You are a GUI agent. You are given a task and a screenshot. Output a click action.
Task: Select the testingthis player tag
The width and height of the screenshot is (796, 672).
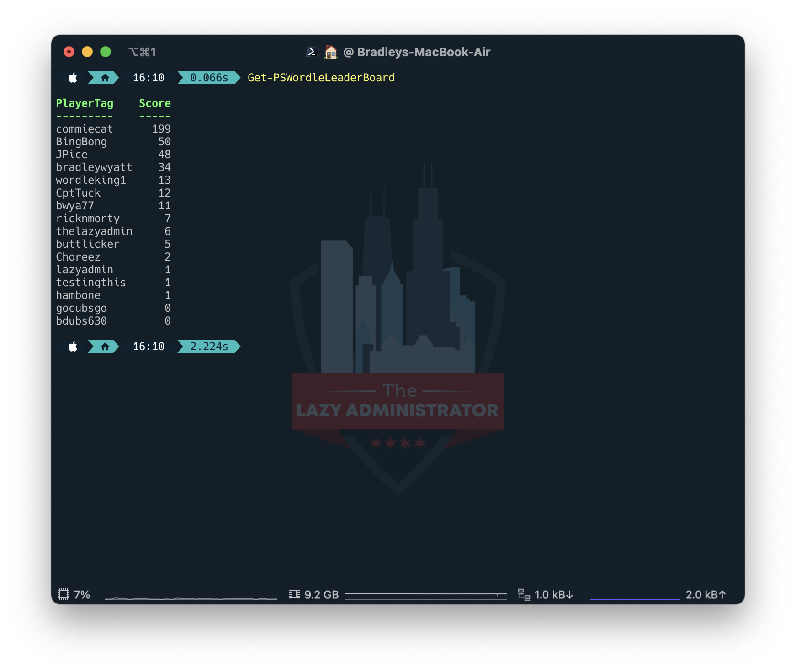tap(91, 283)
